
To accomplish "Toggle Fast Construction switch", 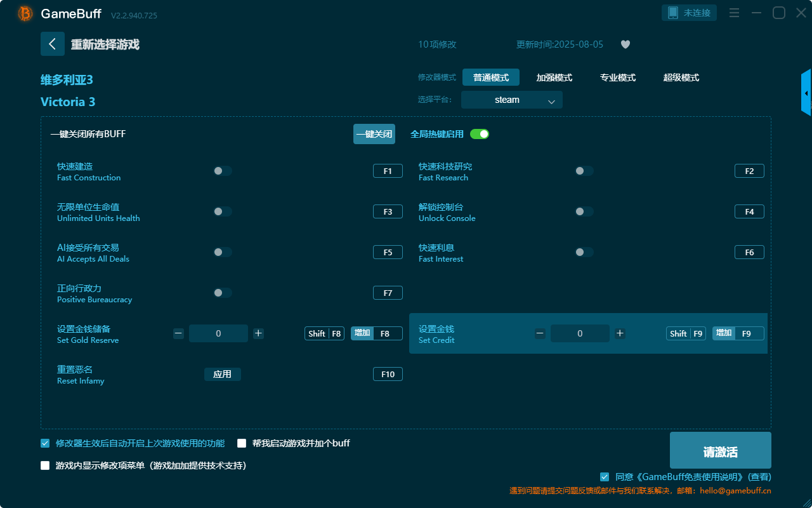I will click(223, 171).
